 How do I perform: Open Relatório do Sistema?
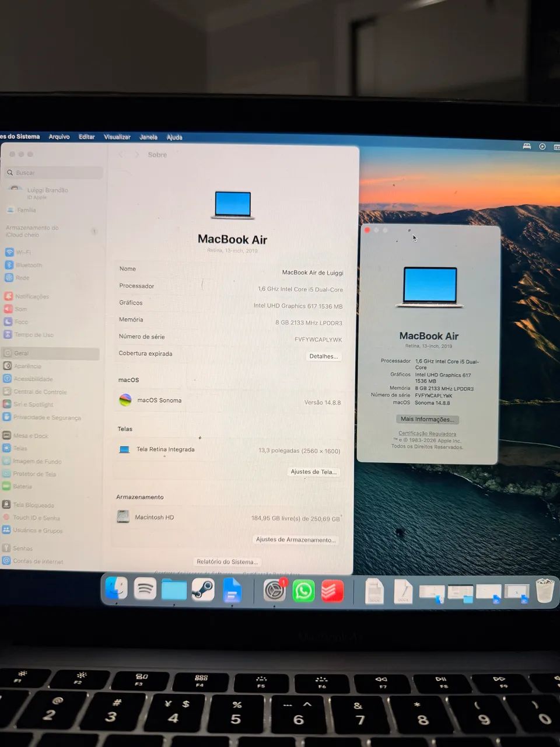click(x=228, y=561)
